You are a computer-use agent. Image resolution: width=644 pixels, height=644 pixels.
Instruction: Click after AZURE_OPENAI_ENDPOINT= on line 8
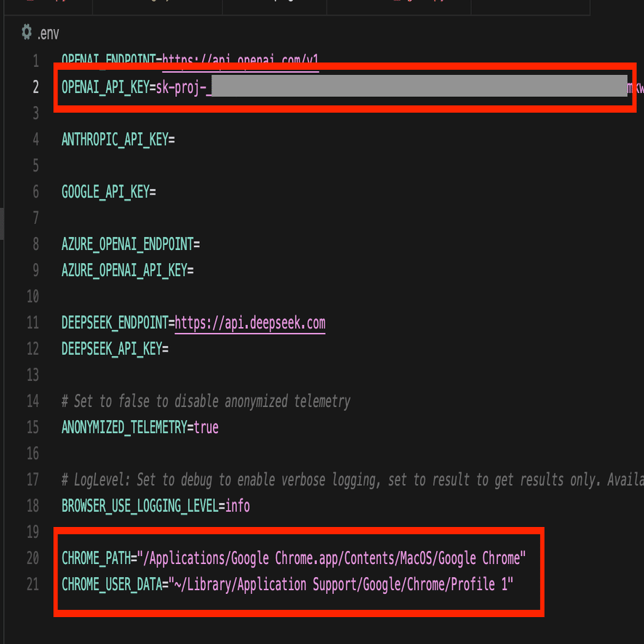click(x=201, y=244)
